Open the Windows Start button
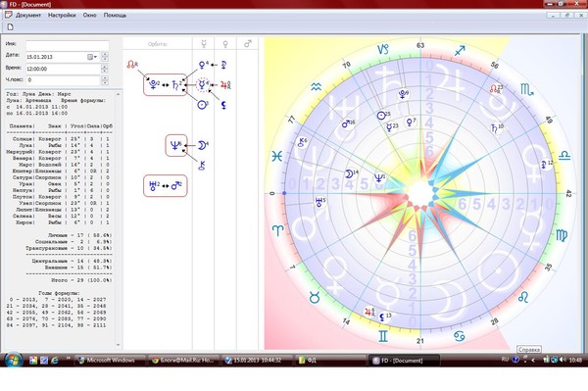Image resolution: width=588 pixels, height=391 pixels. pos(14,360)
